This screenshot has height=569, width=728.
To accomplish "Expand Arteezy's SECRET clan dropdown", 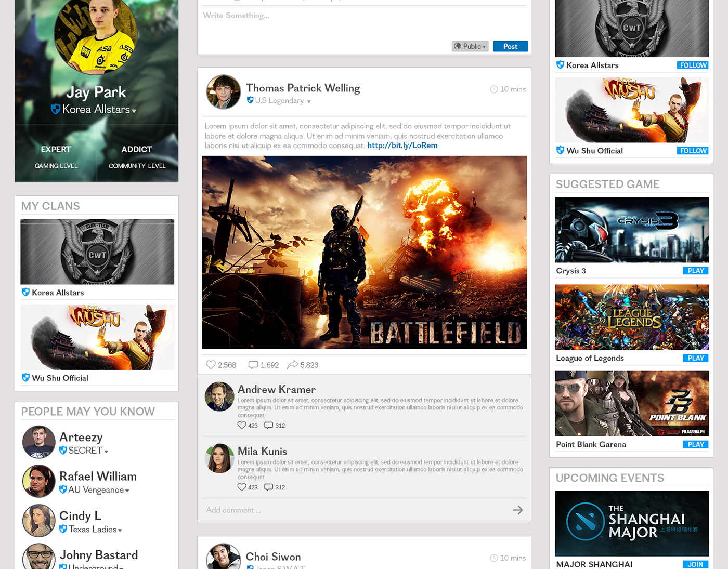I will (106, 452).
